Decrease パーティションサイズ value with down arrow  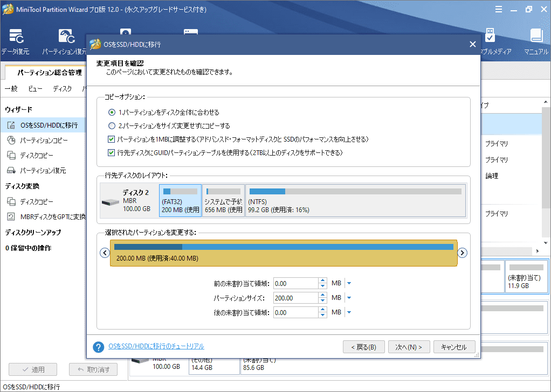pyautogui.click(x=322, y=300)
